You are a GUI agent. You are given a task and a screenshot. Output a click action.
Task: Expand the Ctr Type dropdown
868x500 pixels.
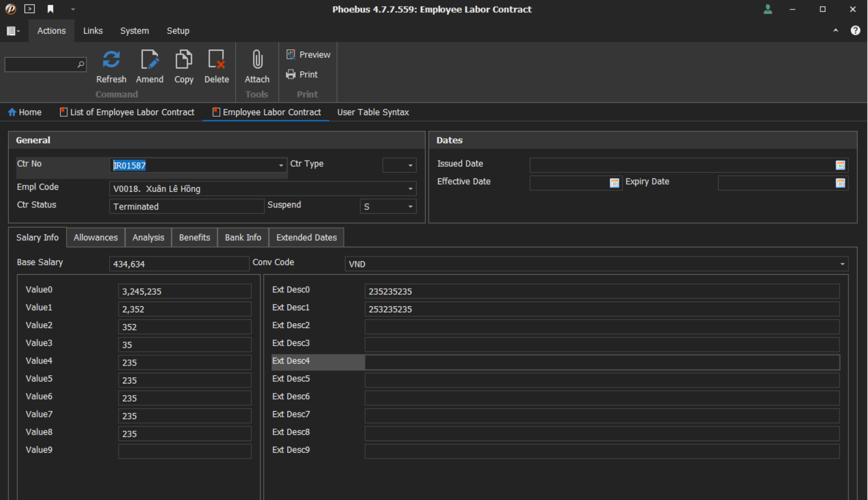pyautogui.click(x=410, y=165)
